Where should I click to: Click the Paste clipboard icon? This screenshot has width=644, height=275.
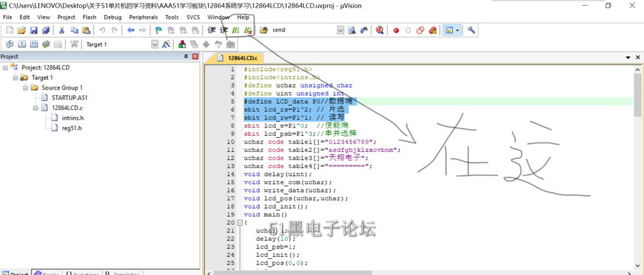point(86,30)
